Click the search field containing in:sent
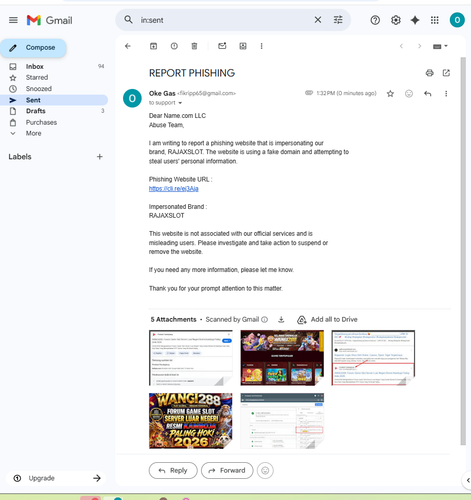Viewport: 471px width, 500px height. point(223,20)
